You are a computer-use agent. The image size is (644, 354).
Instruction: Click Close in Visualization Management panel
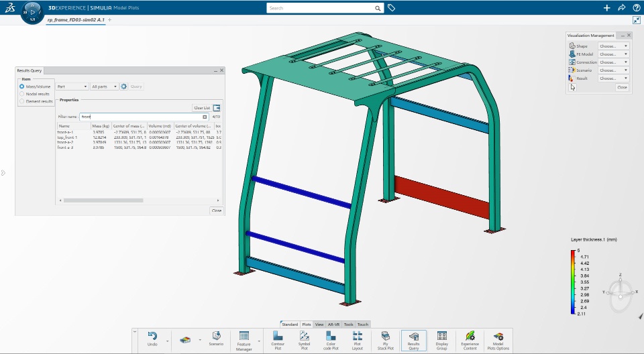[x=622, y=87]
